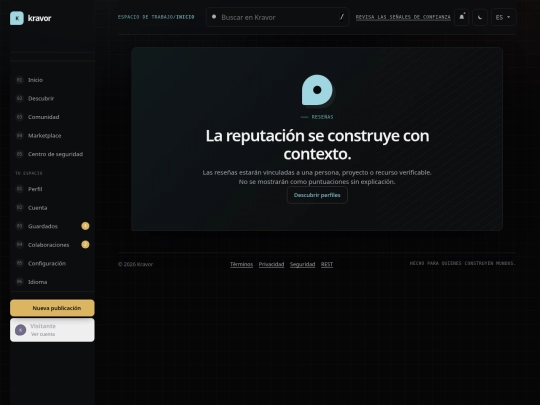Click Espacio de trabajo breadcrumb

(145, 17)
